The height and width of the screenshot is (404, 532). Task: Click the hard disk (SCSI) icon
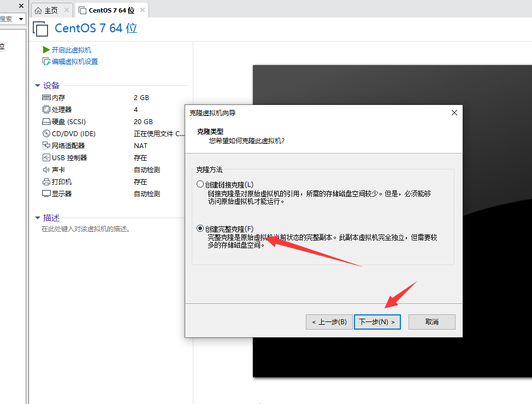pyautogui.click(x=46, y=121)
